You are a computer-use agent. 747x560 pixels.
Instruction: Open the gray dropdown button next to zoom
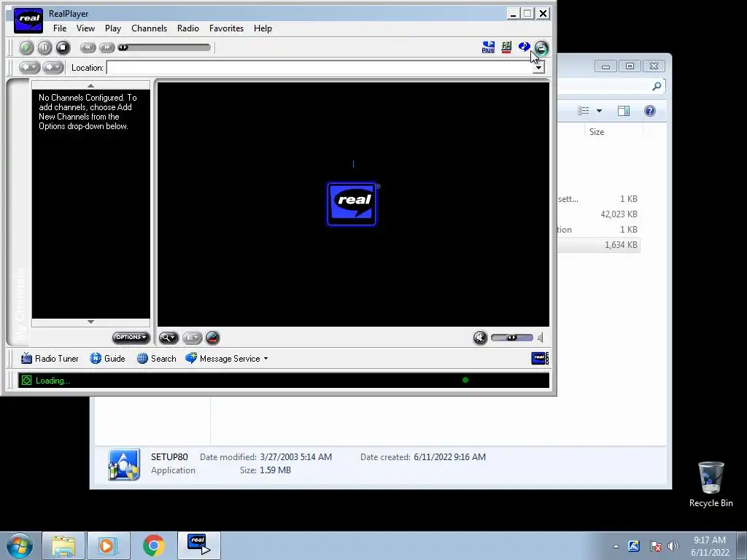click(192, 338)
